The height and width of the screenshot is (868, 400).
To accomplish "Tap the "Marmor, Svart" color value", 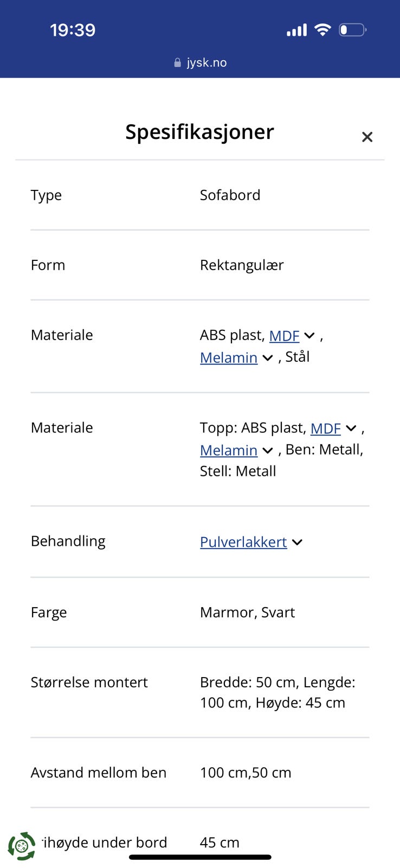I will point(247,612).
